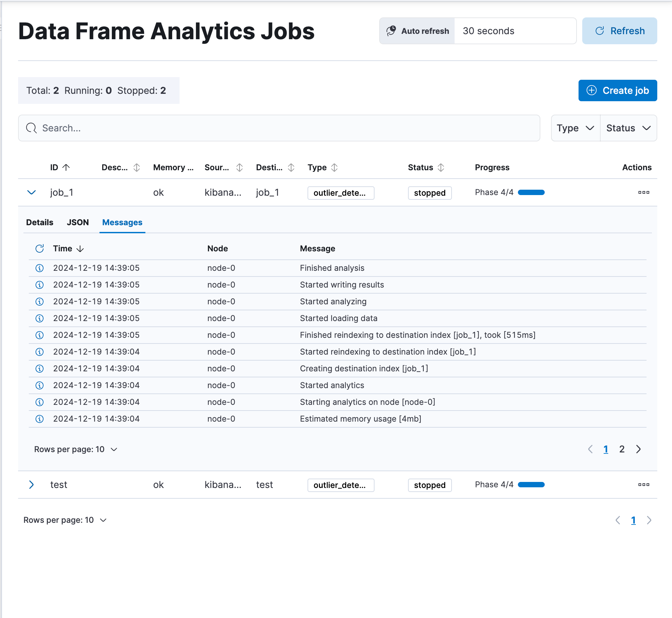Click jobs table page 1 link
This screenshot has height=618, width=672.
point(633,520)
